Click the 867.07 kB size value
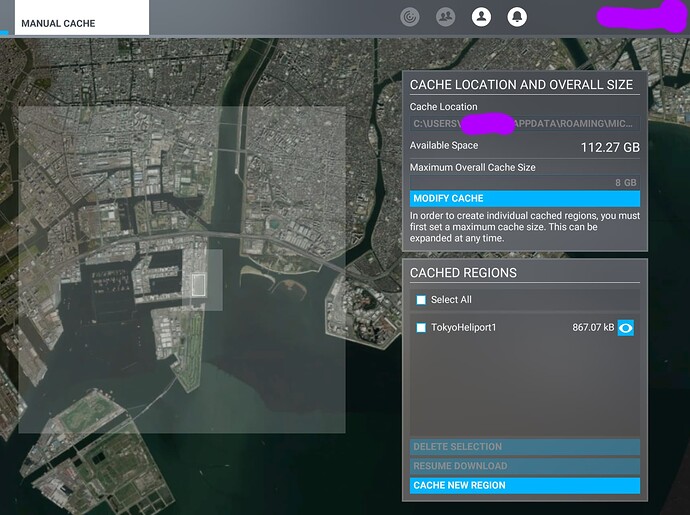The height and width of the screenshot is (515, 690). tap(593, 327)
